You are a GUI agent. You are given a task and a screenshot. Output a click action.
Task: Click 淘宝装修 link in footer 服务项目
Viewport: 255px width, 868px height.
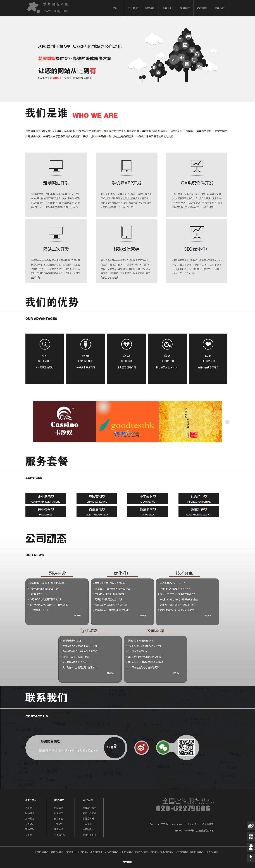pos(58,829)
